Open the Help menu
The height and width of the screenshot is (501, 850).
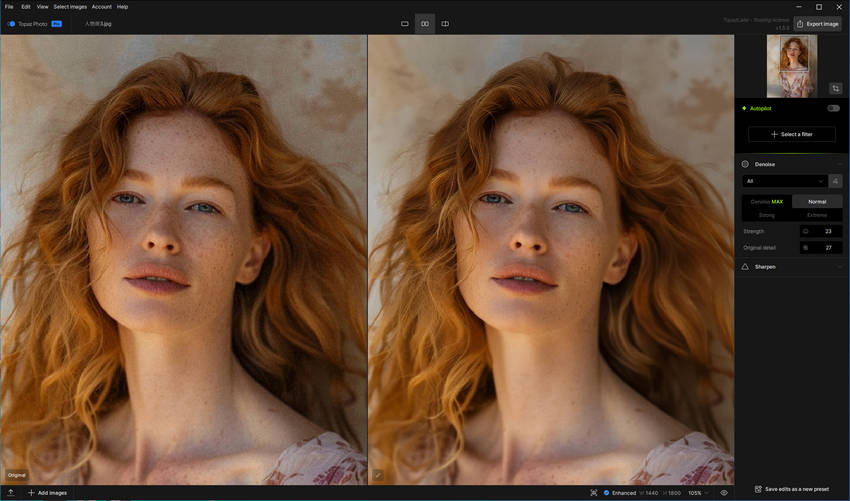coord(123,7)
